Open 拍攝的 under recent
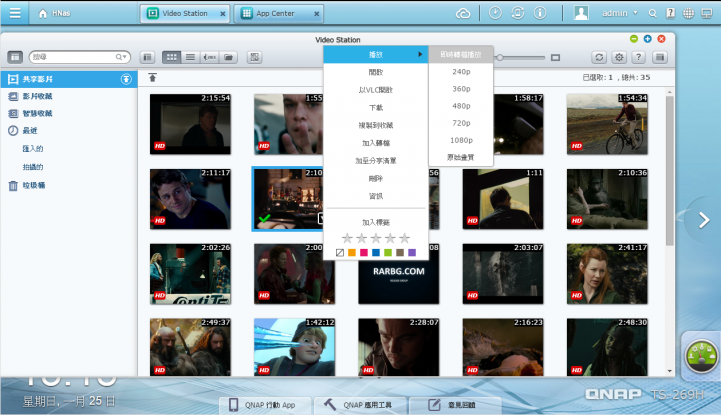 pyautogui.click(x=33, y=167)
